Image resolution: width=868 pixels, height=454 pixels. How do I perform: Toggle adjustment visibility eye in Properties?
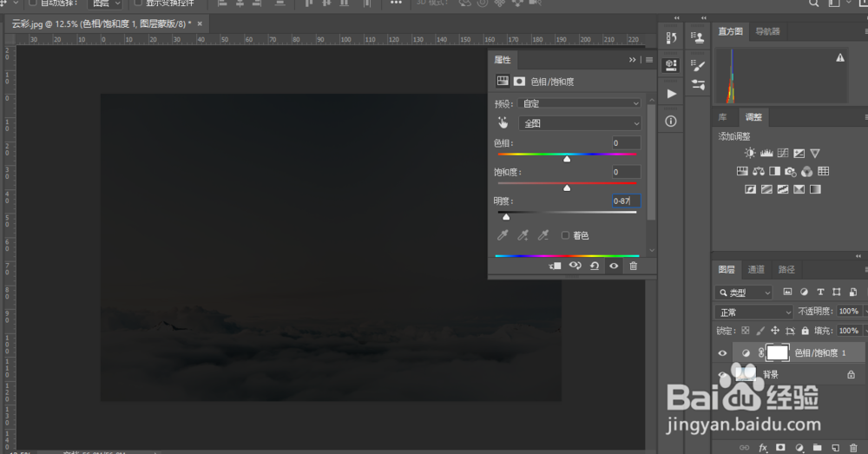pyautogui.click(x=614, y=266)
